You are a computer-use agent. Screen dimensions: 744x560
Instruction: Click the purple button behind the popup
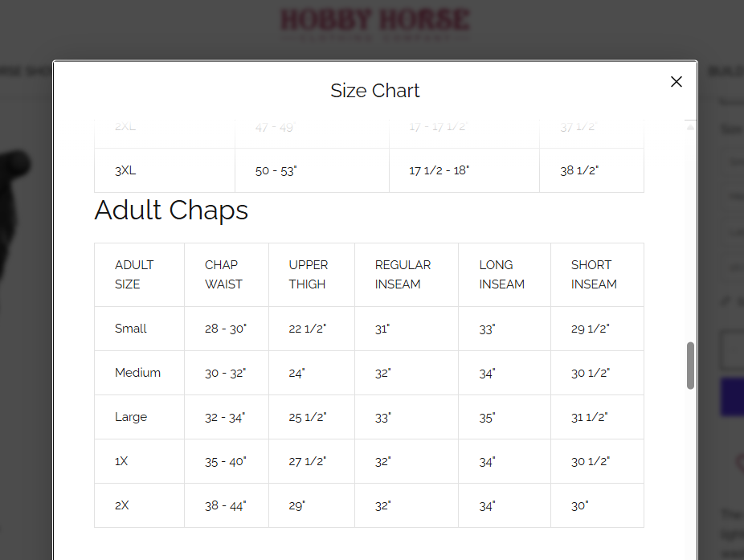[732, 397]
